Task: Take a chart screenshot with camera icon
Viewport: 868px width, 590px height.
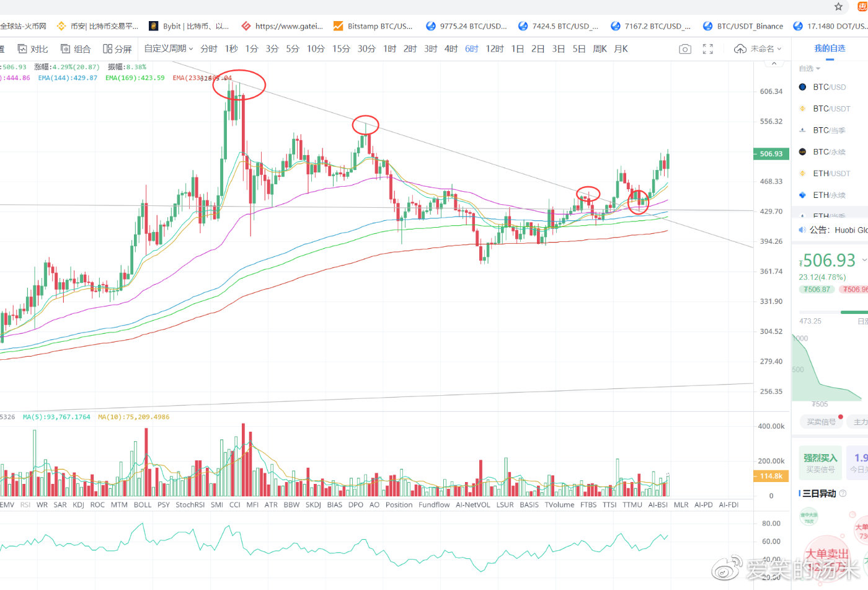Action: [685, 49]
